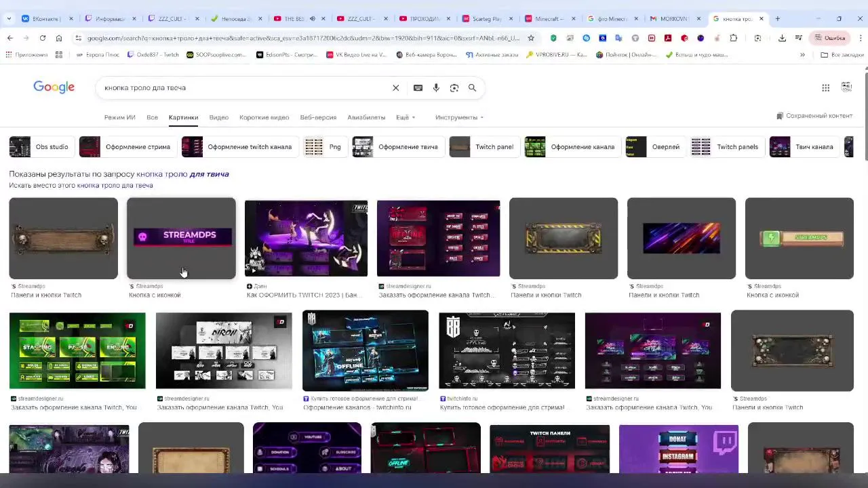Switch to the Видео tab

[218, 117]
